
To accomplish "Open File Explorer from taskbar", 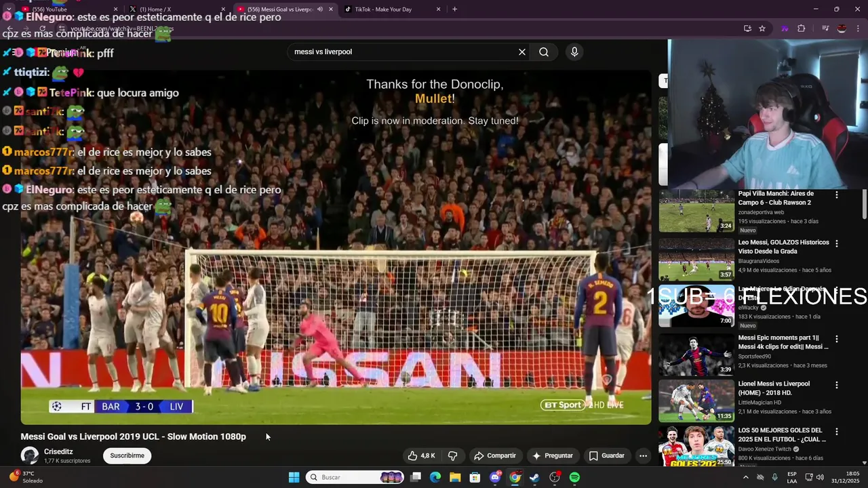I will [x=455, y=477].
